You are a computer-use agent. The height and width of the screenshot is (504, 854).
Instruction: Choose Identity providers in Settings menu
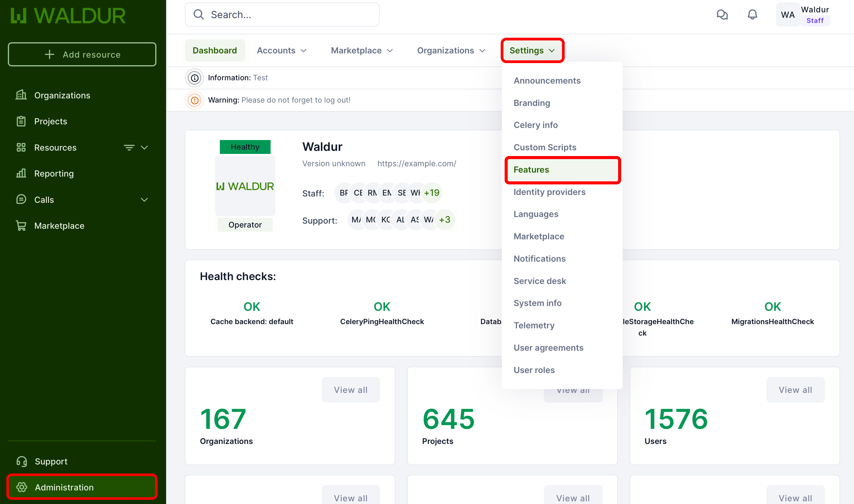pos(549,192)
